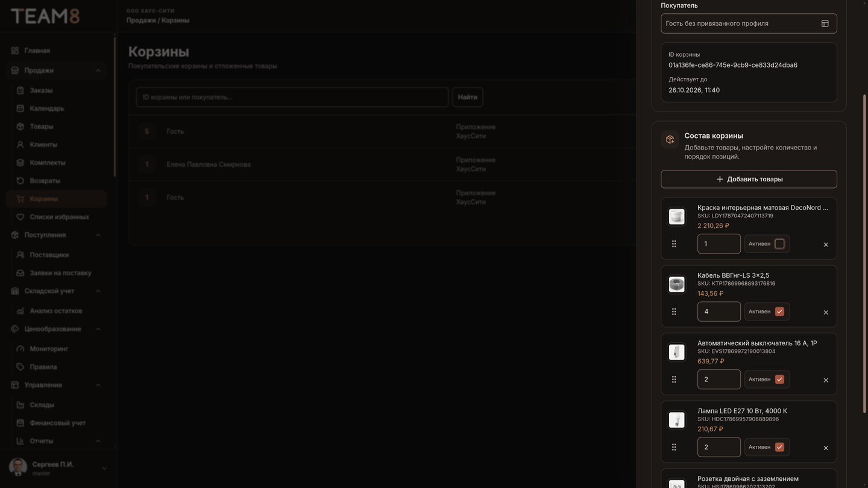Open user menu for Сергеев П.И.

pos(104,469)
